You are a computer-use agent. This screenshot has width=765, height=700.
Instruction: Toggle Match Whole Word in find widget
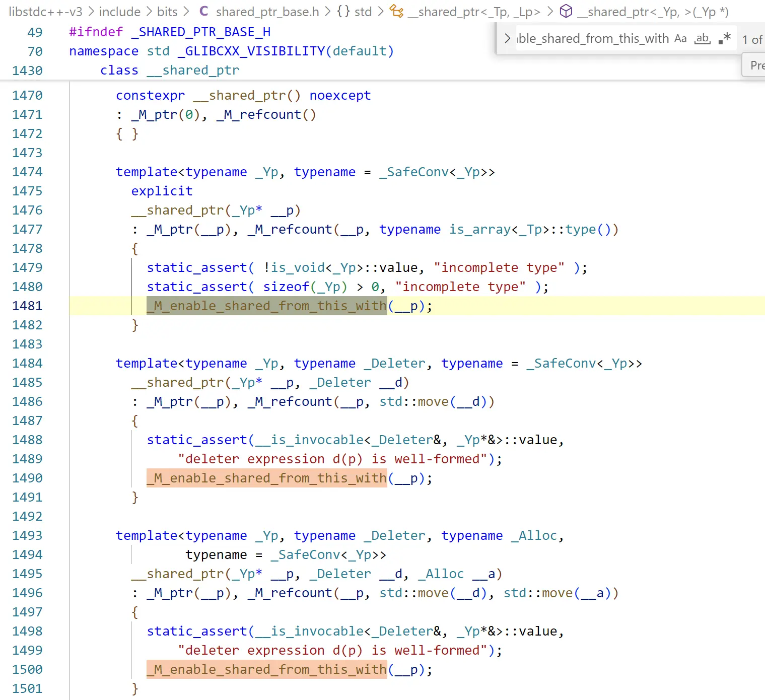[702, 39]
